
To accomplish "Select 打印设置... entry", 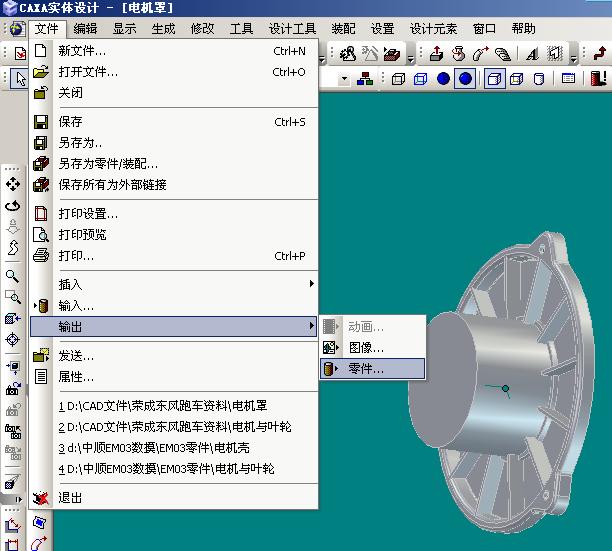I will [x=173, y=214].
